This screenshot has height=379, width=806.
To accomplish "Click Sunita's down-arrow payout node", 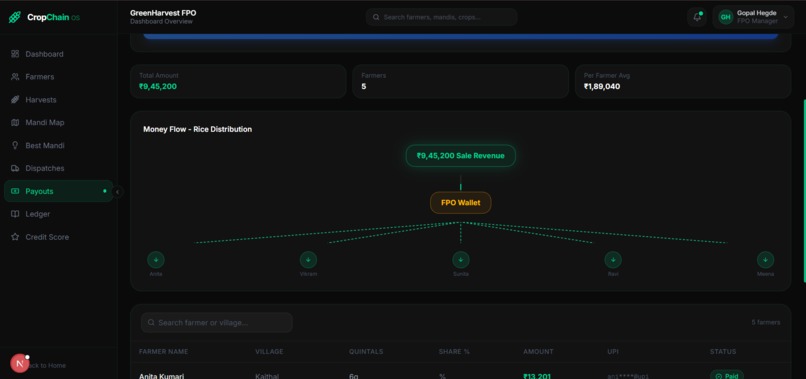I will coord(461,260).
